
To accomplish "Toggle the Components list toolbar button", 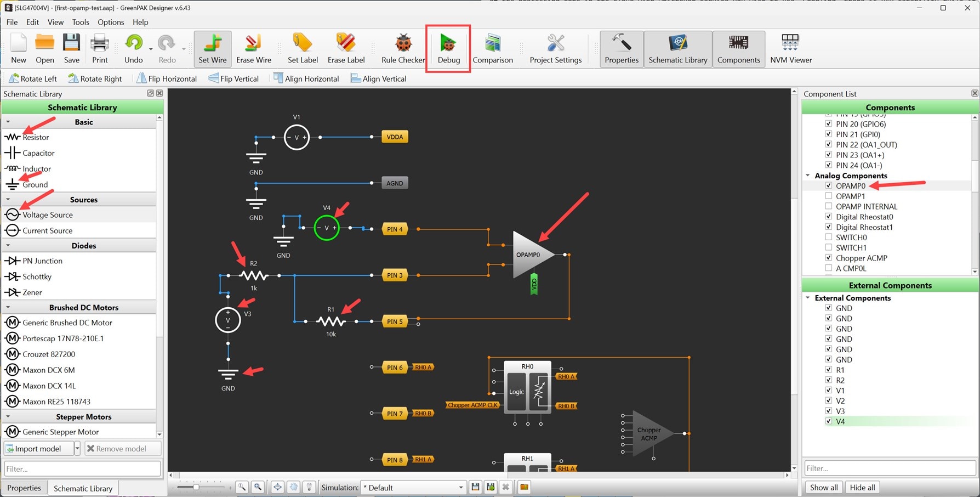I will click(x=738, y=48).
